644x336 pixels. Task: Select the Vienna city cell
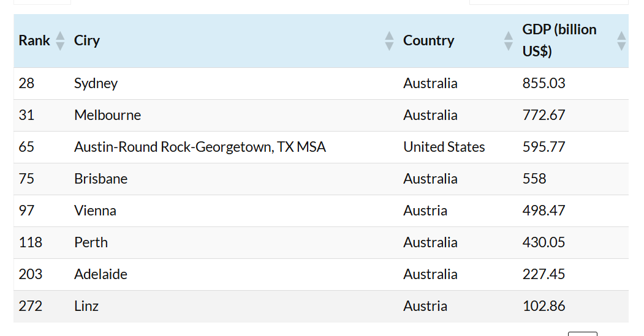95,211
